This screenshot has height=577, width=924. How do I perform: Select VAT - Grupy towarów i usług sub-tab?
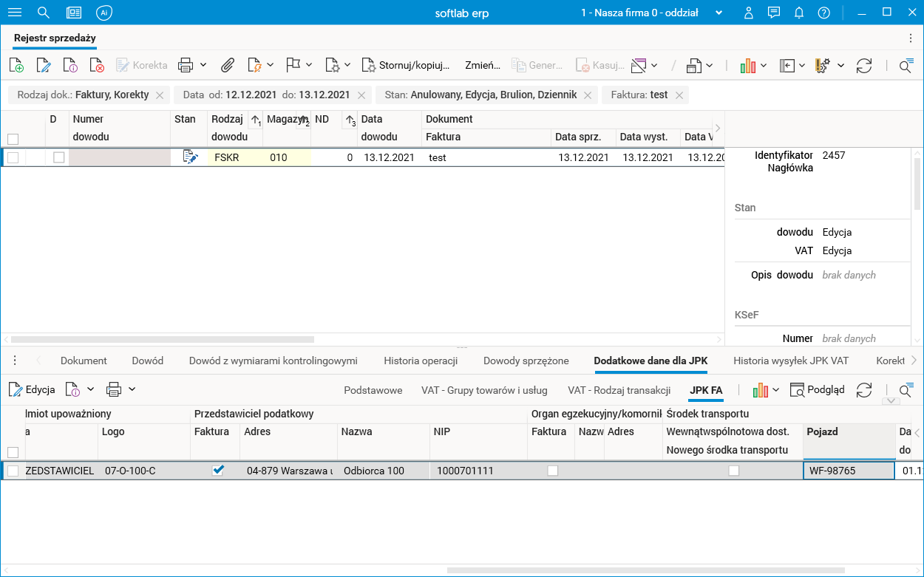(485, 390)
